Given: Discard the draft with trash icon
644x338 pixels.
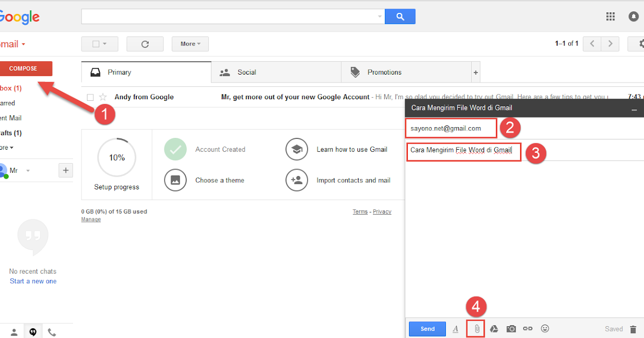Looking at the screenshot, I should (x=633, y=329).
